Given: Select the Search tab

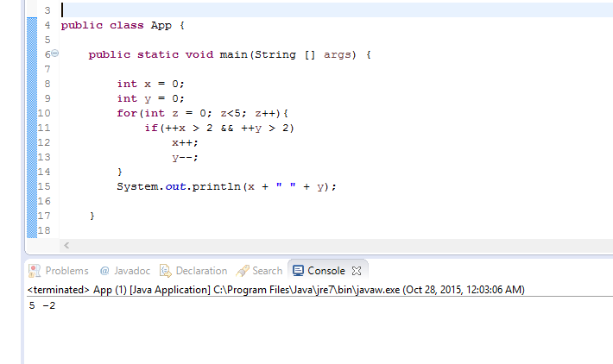Looking at the screenshot, I should click(x=267, y=271).
